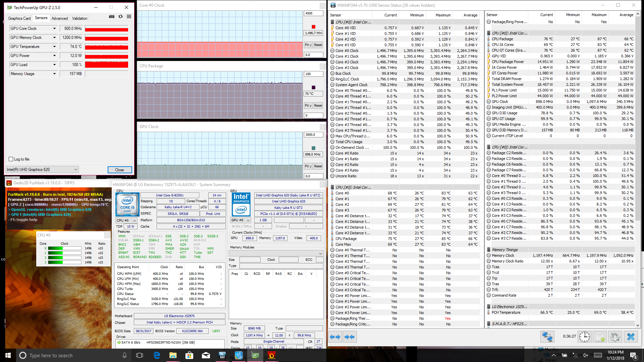Open the GPU Memory Clock sensor dropdown
This screenshot has width=644, height=362.
tap(54, 38)
